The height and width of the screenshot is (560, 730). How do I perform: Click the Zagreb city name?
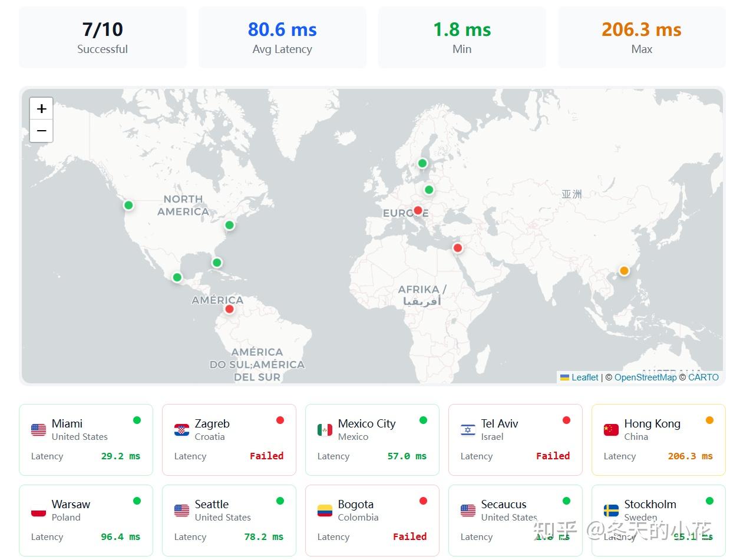[x=212, y=423]
